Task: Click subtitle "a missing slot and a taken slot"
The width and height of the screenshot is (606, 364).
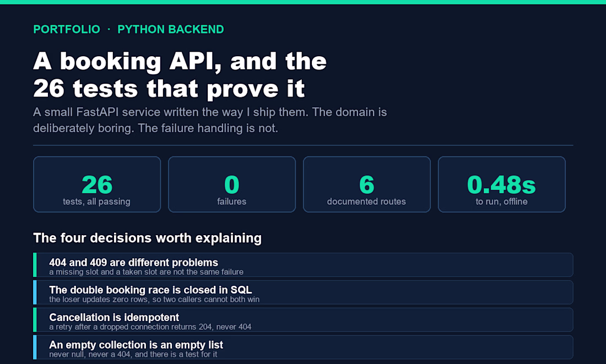Action: point(146,272)
